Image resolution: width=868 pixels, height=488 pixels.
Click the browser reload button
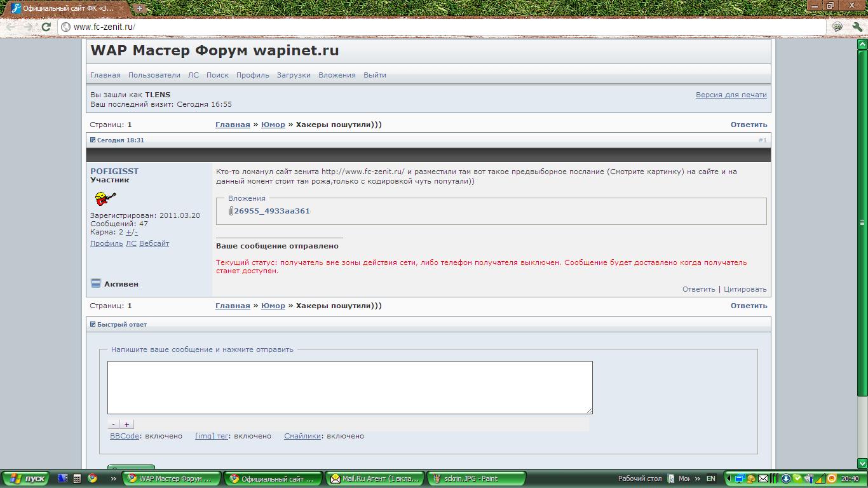coord(46,27)
